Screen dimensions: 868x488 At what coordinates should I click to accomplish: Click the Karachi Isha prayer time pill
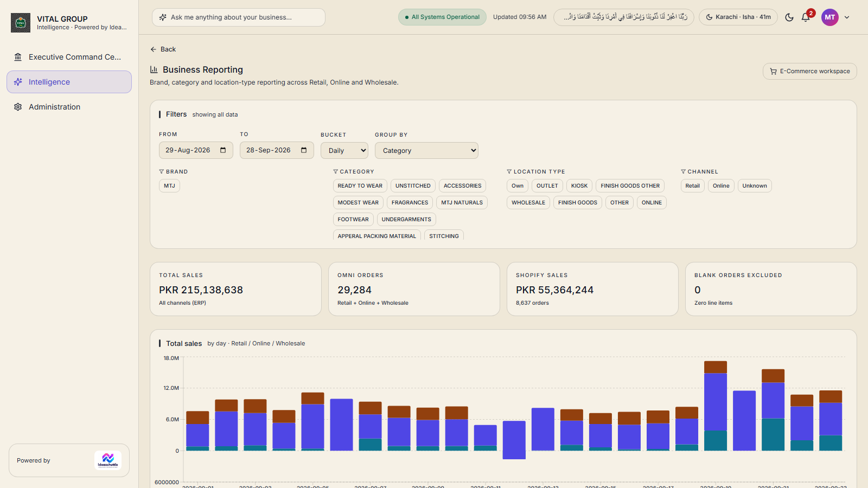pyautogui.click(x=738, y=17)
